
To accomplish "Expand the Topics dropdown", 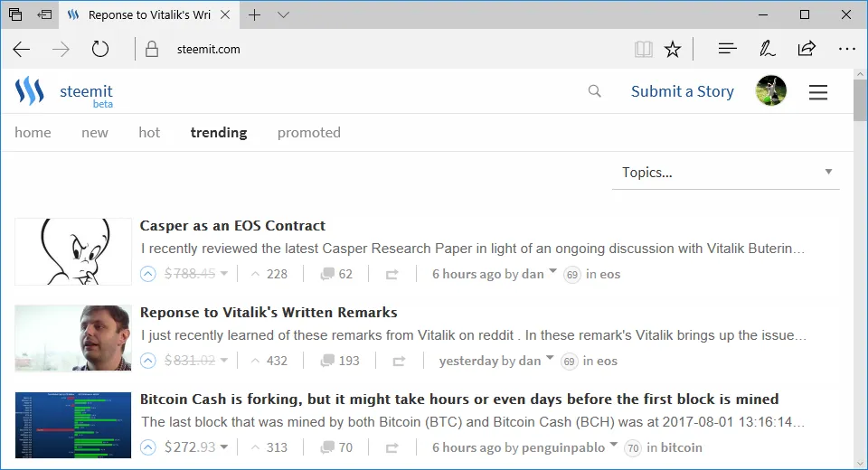I will click(x=726, y=172).
